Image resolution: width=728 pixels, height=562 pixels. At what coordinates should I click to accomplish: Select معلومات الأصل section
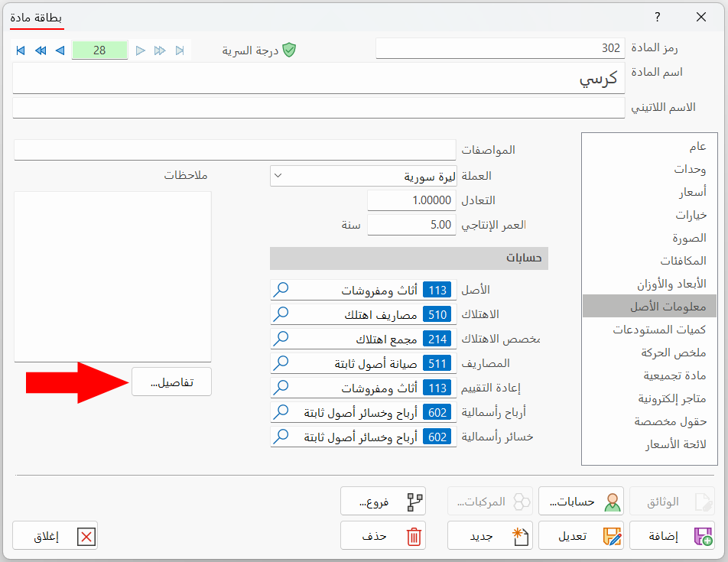[x=649, y=307]
